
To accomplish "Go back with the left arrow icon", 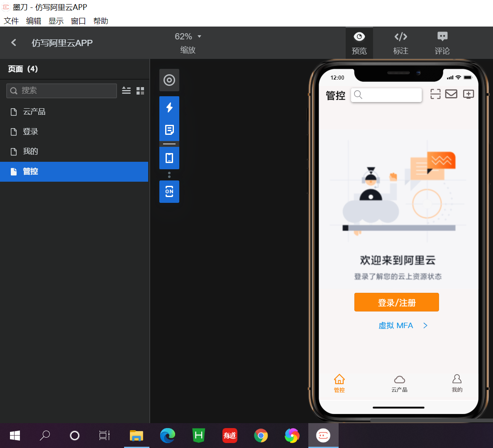I will click(14, 43).
